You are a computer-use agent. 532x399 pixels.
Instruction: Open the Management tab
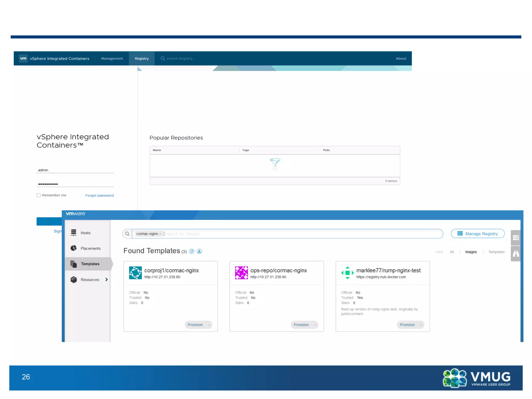(x=112, y=58)
